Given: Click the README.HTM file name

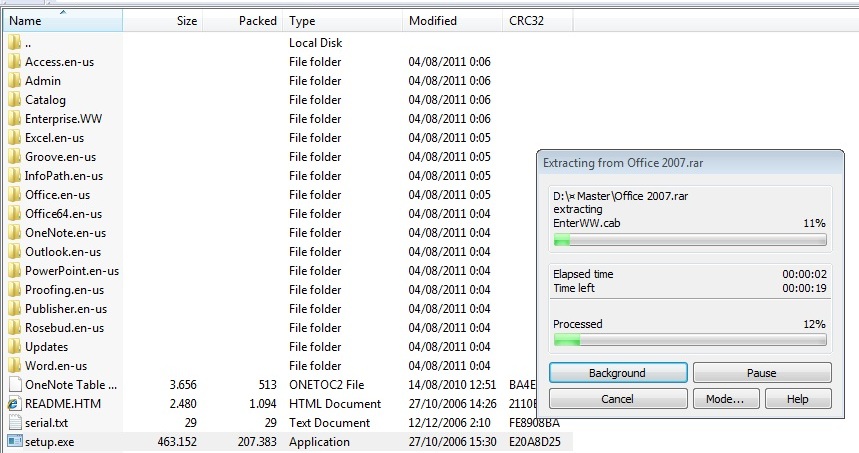Looking at the screenshot, I should click(x=63, y=404).
